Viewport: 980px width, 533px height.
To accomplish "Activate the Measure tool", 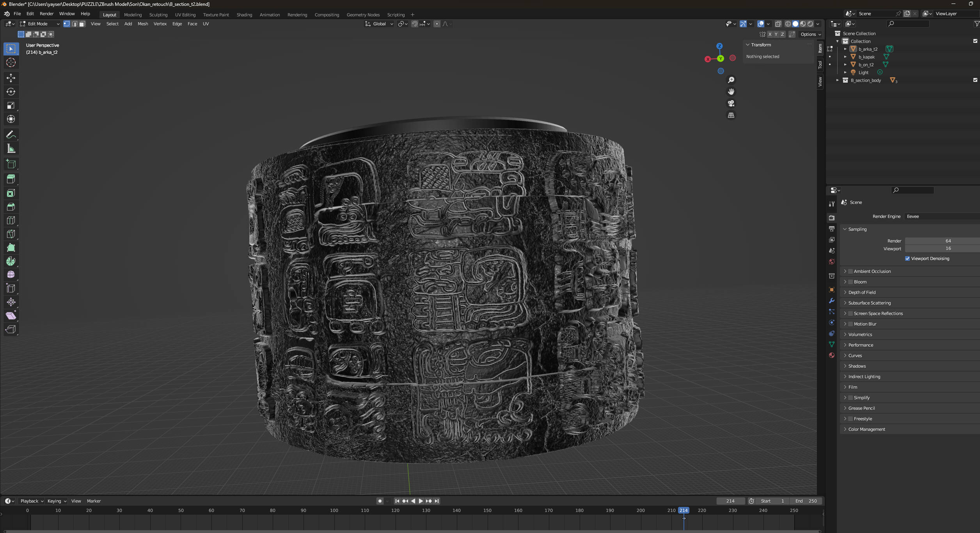I will (x=11, y=149).
